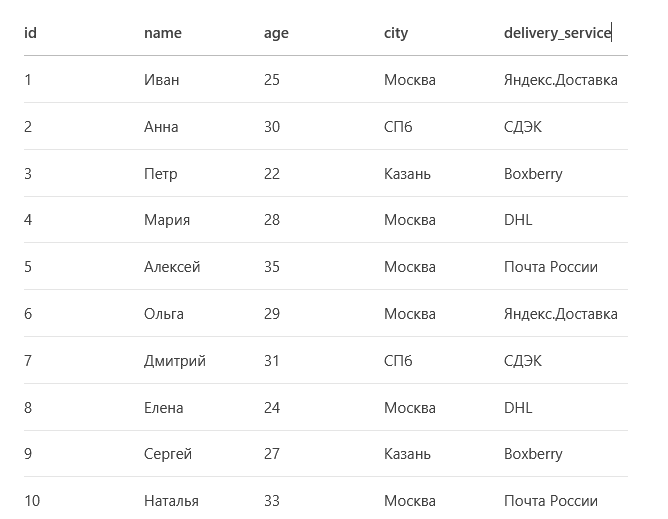The height and width of the screenshot is (519, 668).
Task: Click the age column header
Action: click(276, 33)
